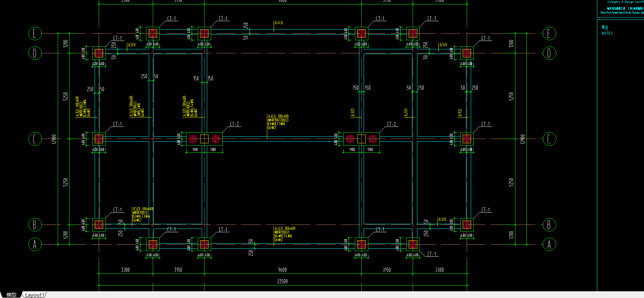Click the axis B bubble at the left end
The width and height of the screenshot is (644, 298).
click(35, 225)
